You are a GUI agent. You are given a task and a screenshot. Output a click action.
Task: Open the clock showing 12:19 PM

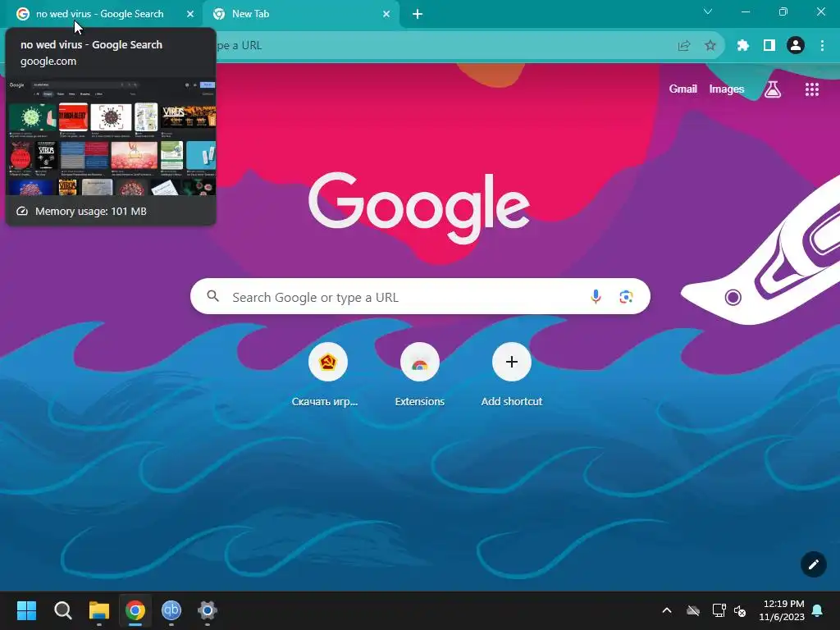(x=782, y=610)
